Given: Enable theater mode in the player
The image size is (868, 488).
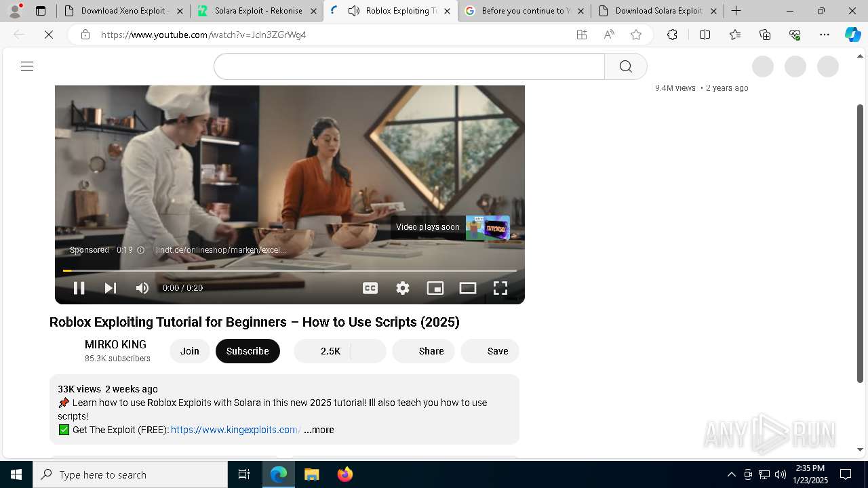Looking at the screenshot, I should (x=468, y=288).
